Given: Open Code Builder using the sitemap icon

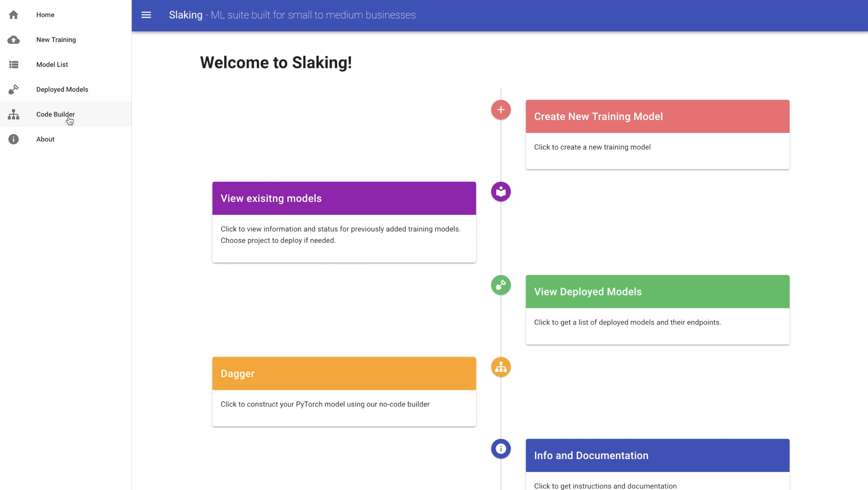Looking at the screenshot, I should coord(14,114).
